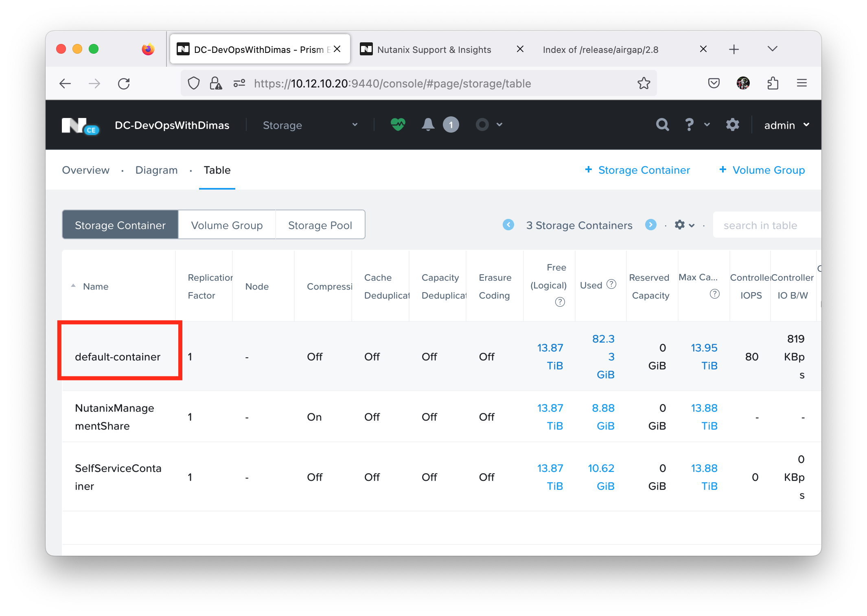Click the search in table field
This screenshot has width=867, height=616.
tap(767, 225)
